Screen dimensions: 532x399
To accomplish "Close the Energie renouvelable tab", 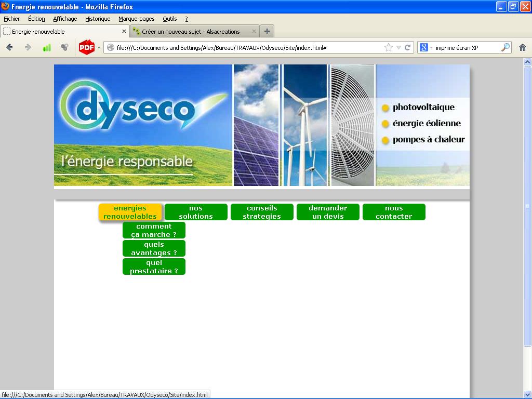I will [124, 31].
